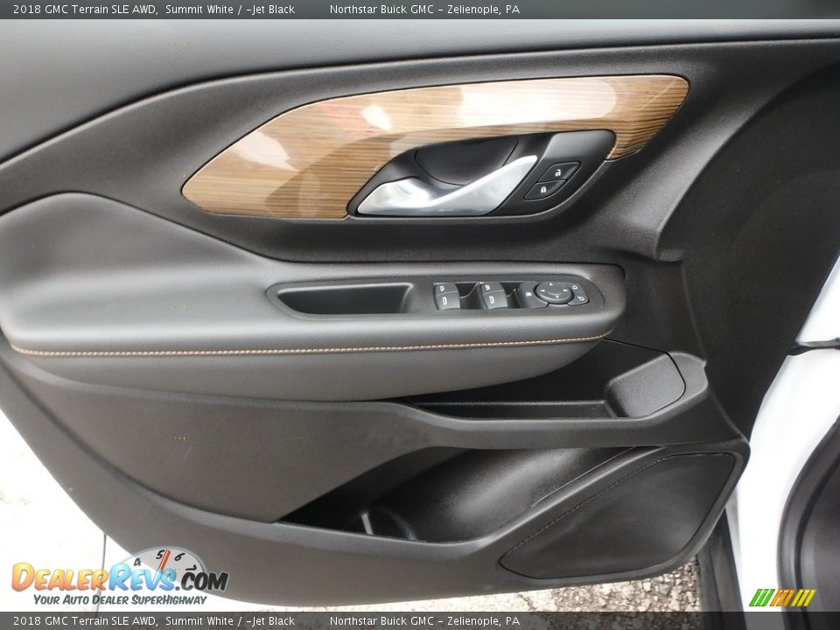840x630 pixels.
Task: Click 'Your Auto Dealer SuperHighway' tagline
Action: coord(120,599)
